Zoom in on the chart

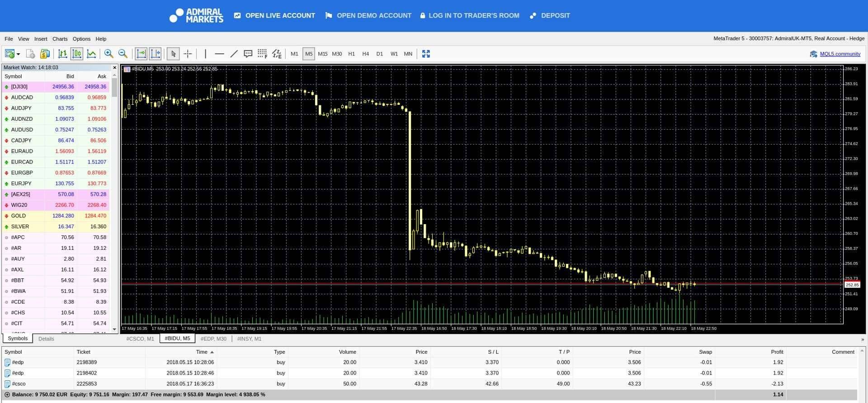tap(108, 54)
